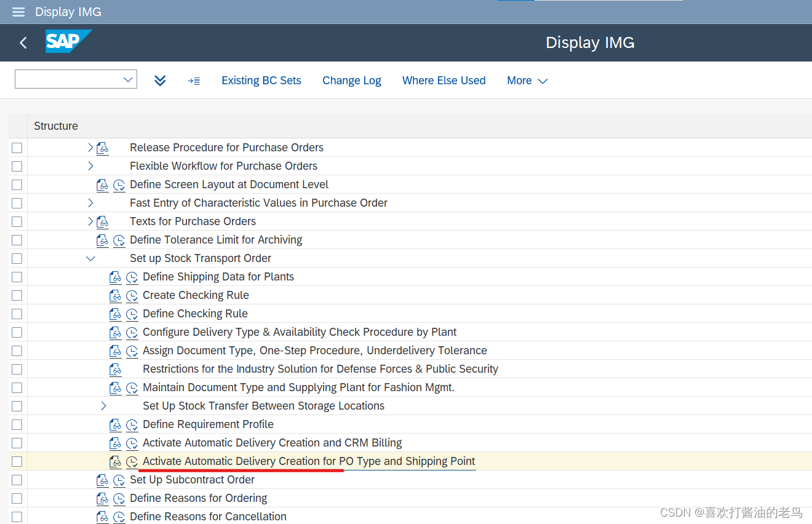Open the Change Log
The height and width of the screenshot is (524, 812).
(351, 81)
